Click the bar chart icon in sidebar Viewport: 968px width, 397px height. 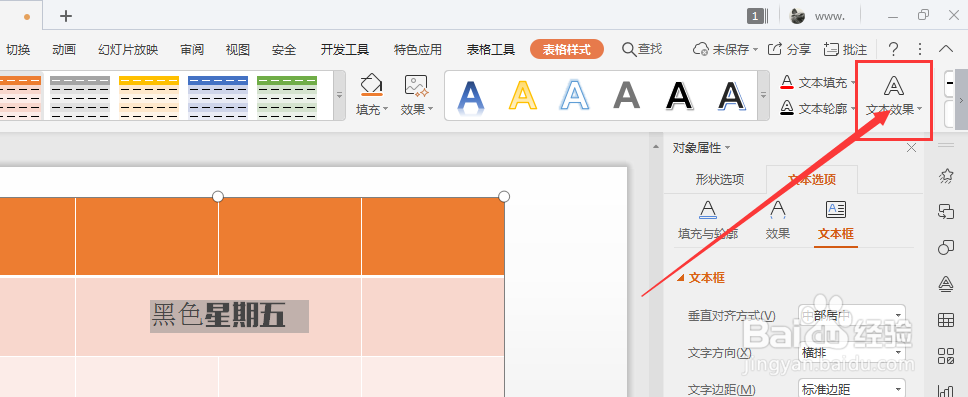click(x=946, y=390)
